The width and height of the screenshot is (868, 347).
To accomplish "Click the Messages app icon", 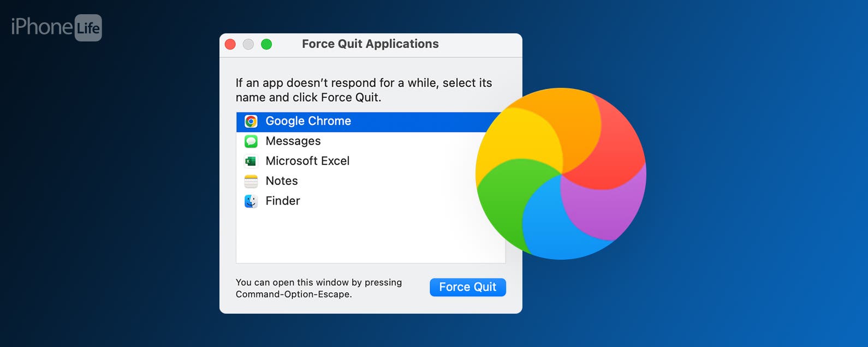I will 251,141.
